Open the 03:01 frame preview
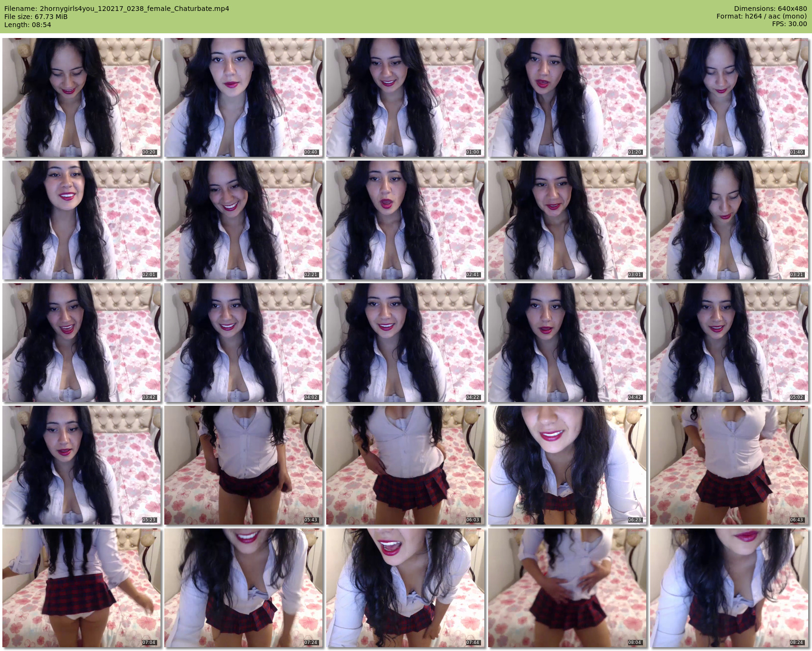This screenshot has height=651, width=812. [x=567, y=220]
